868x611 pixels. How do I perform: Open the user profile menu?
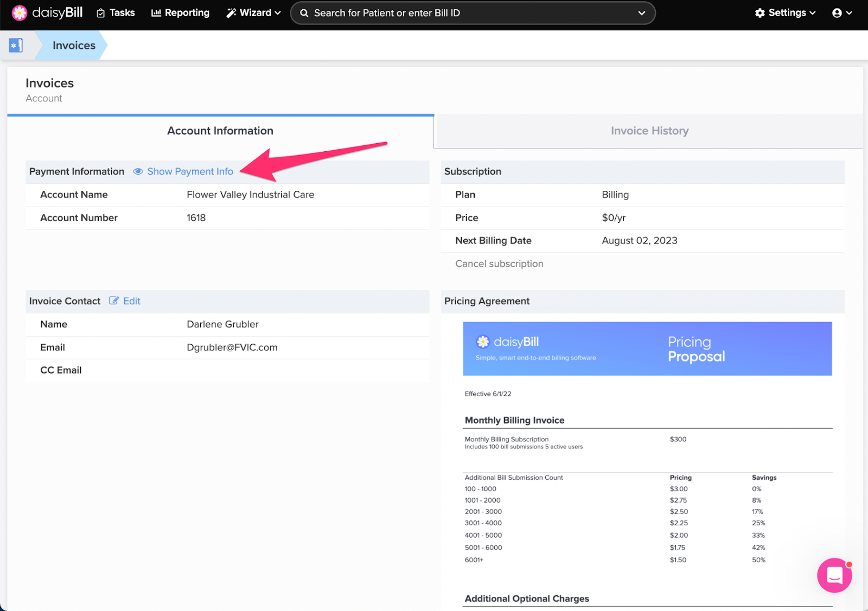pyautogui.click(x=842, y=13)
